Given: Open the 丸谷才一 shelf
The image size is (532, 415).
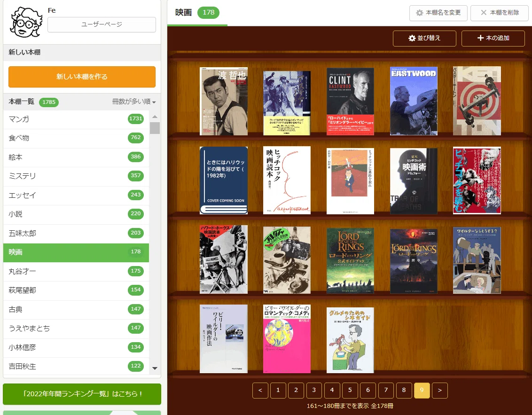Looking at the screenshot, I should (x=76, y=272).
